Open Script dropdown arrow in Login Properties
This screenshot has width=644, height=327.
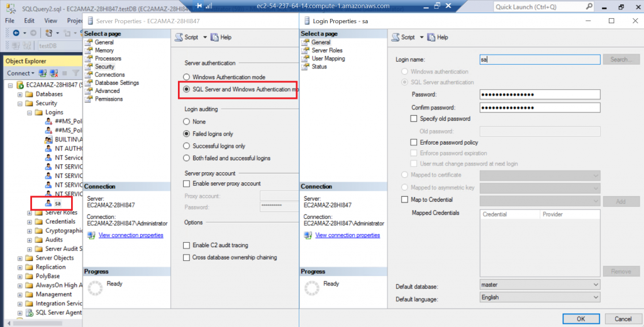tap(421, 37)
